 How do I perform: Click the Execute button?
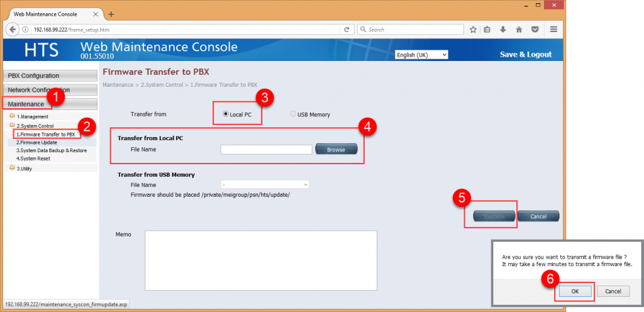pyautogui.click(x=494, y=216)
